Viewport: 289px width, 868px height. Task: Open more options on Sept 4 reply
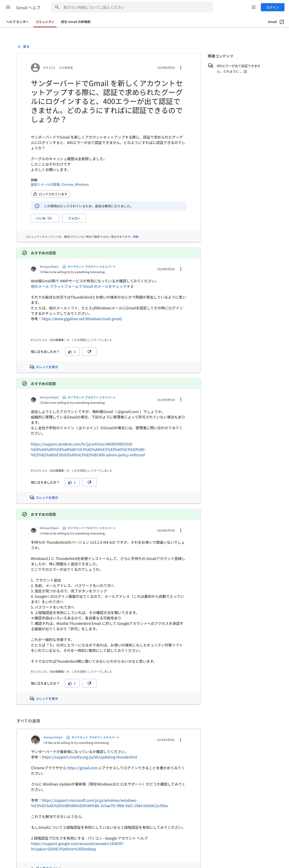point(180,740)
